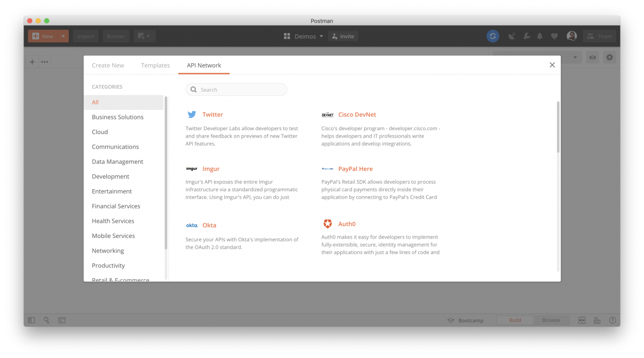Select the Development category
The image size is (644, 358).
click(x=124, y=176)
